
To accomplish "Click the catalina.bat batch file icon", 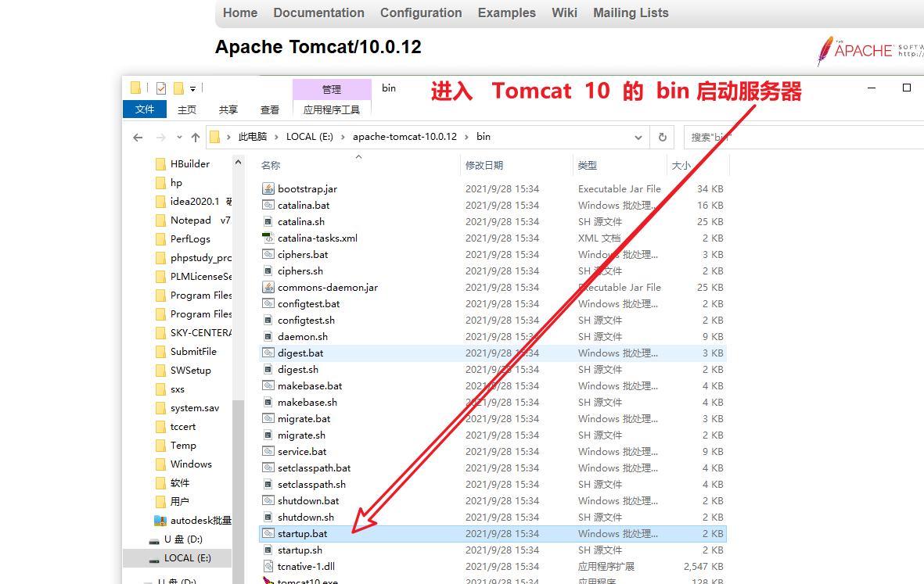I will pyautogui.click(x=268, y=205).
